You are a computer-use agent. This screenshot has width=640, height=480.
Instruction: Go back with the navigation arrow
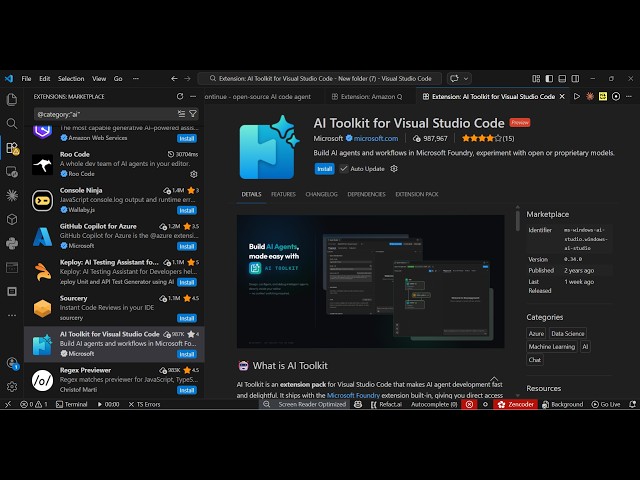pyautogui.click(x=174, y=78)
